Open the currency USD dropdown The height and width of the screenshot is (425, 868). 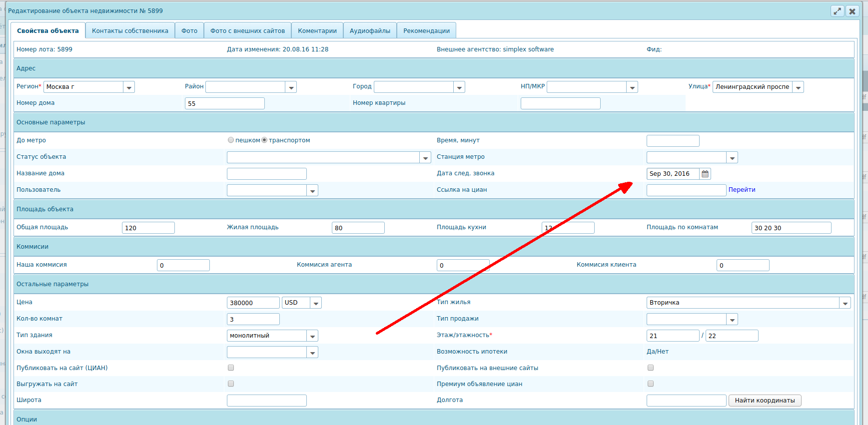[316, 303]
